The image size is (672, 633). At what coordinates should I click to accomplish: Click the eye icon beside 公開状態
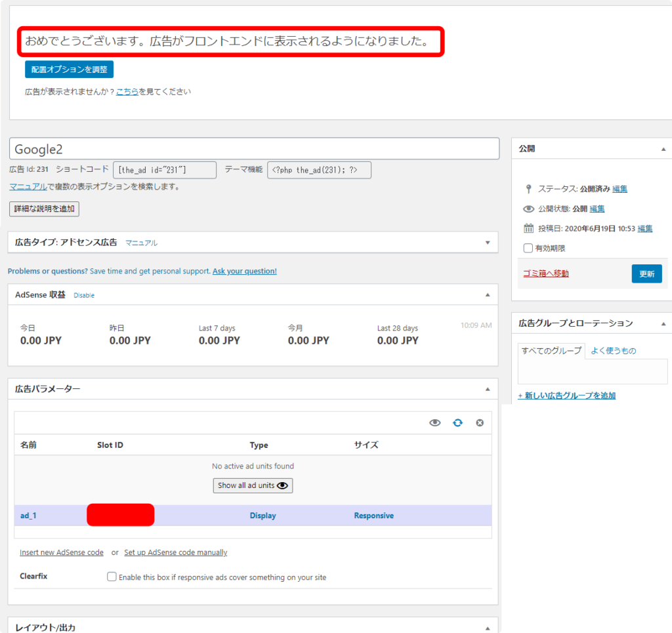point(528,209)
